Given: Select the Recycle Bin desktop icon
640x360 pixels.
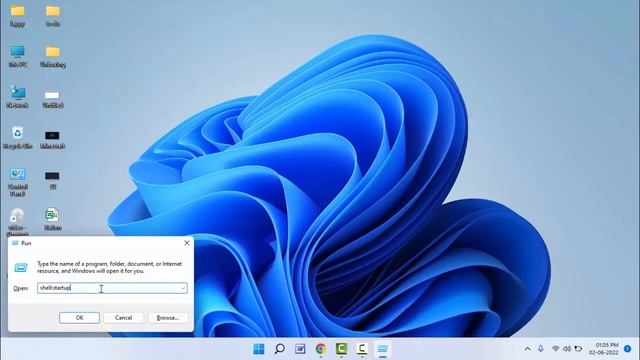Looking at the screenshot, I should [18, 138].
